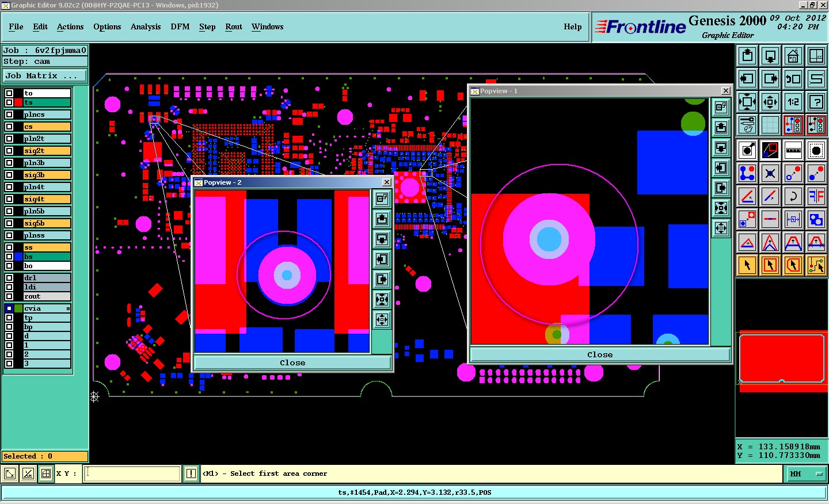Open the Edit menu
Image resolution: width=829 pixels, height=504 pixels.
(40, 27)
